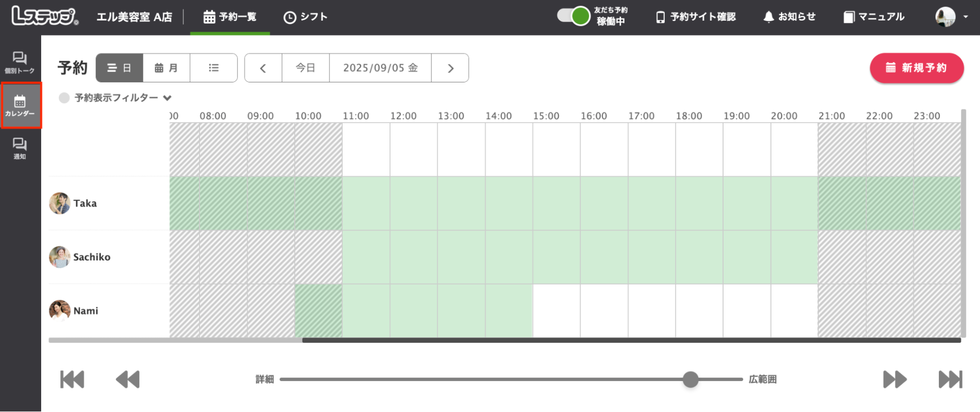Toggle the 予約表示フィルター circle
The image size is (980, 412).
pos(64,98)
